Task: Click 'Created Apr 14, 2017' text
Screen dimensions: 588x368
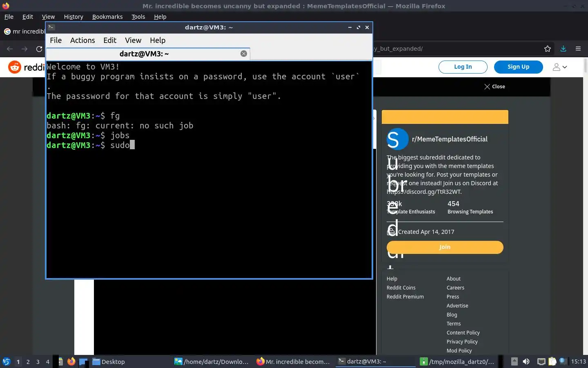Action: click(426, 232)
